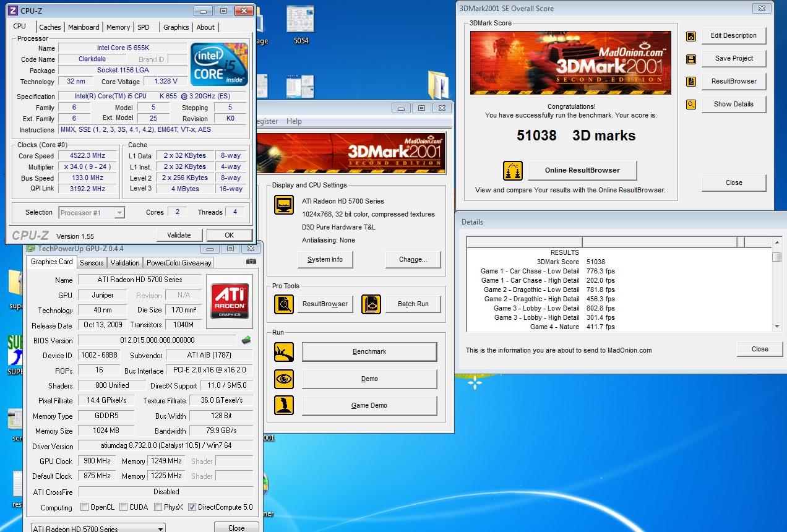The height and width of the screenshot is (532, 787).
Task: Open the desktop folder icon near 3DMark window
Action: click(x=438, y=85)
